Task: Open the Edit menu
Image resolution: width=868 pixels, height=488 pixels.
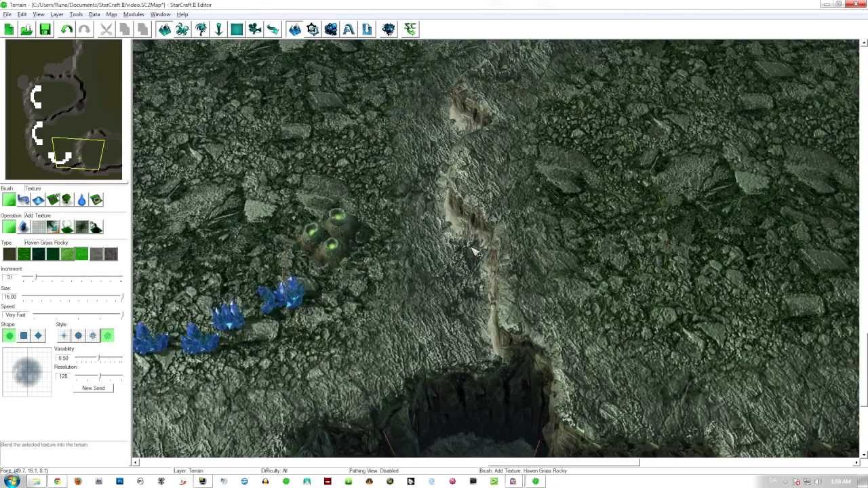Action: click(22, 14)
